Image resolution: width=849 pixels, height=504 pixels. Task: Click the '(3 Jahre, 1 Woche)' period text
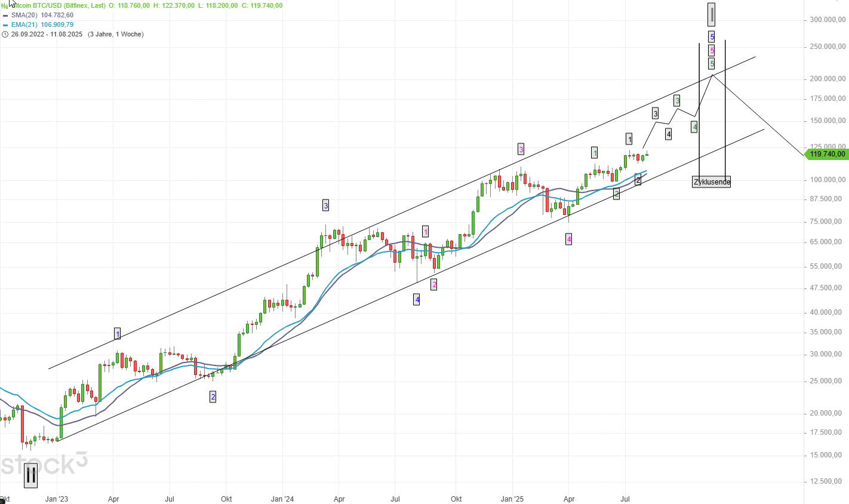[115, 35]
